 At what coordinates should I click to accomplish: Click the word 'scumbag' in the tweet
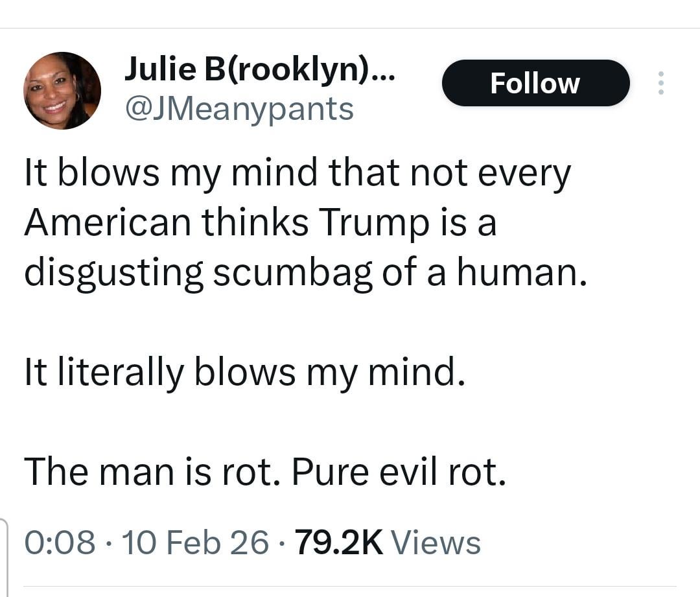[293, 274]
